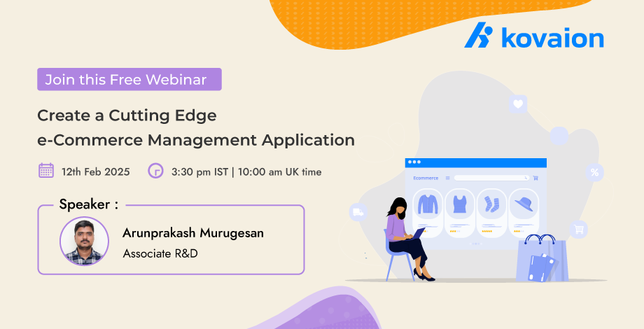Click the percent discount icon bubble
The height and width of the screenshot is (329, 644).
pyautogui.click(x=594, y=172)
